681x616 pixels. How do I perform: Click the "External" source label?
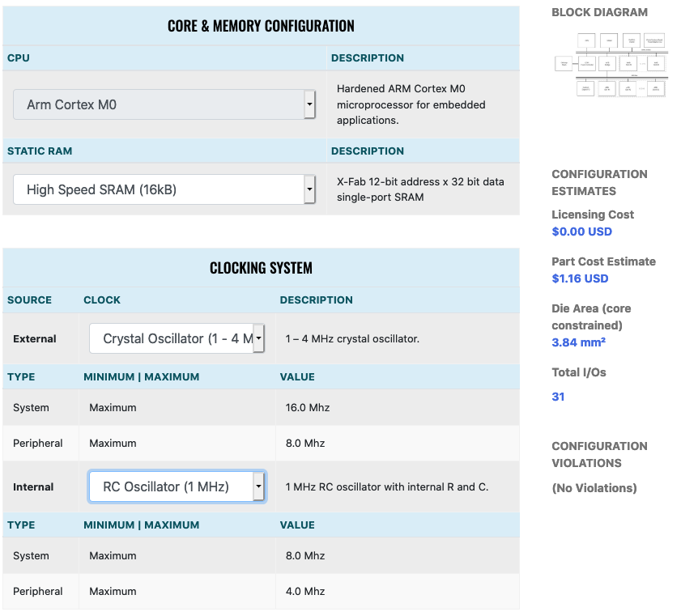coord(35,338)
